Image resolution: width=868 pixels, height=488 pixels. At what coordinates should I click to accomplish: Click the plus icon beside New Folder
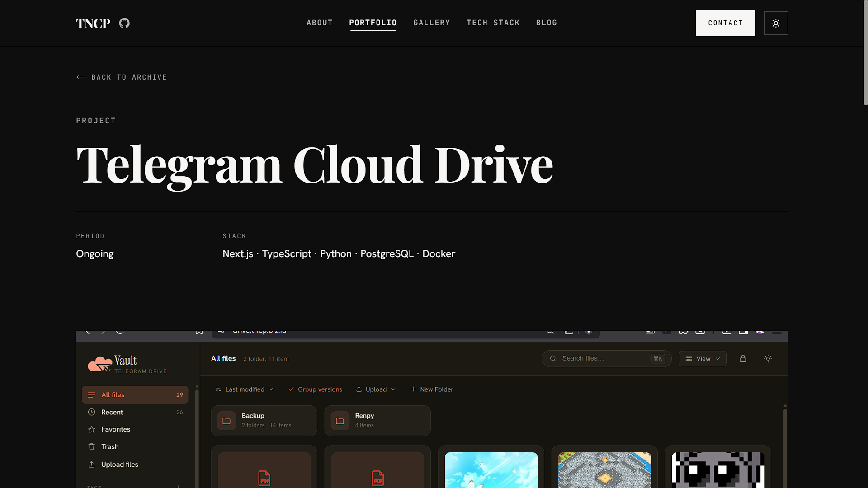click(x=413, y=389)
